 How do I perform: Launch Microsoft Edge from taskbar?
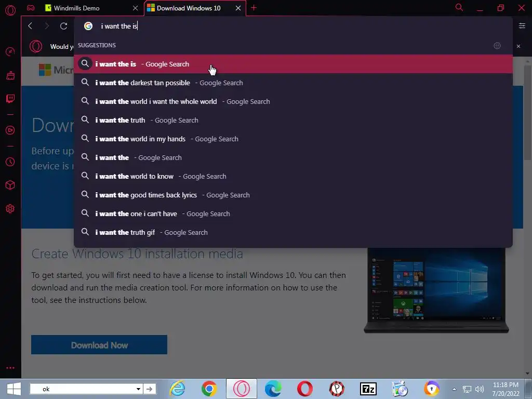tap(273, 389)
